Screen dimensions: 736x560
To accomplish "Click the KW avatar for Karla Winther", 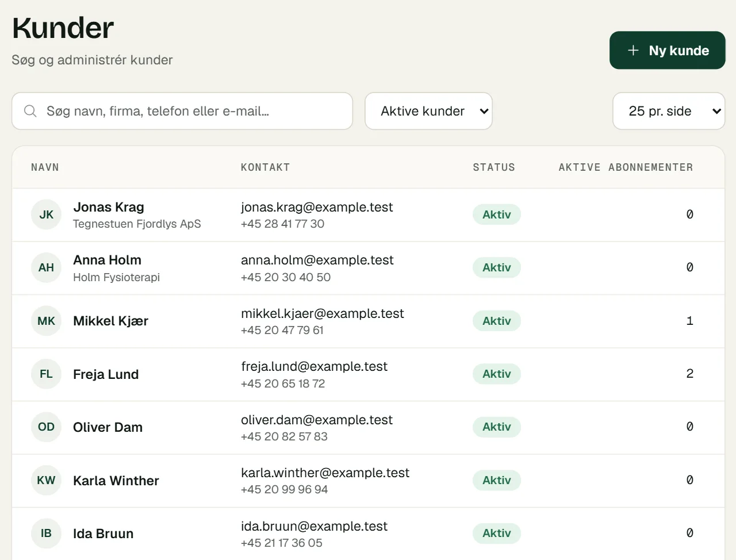I will [x=46, y=480].
